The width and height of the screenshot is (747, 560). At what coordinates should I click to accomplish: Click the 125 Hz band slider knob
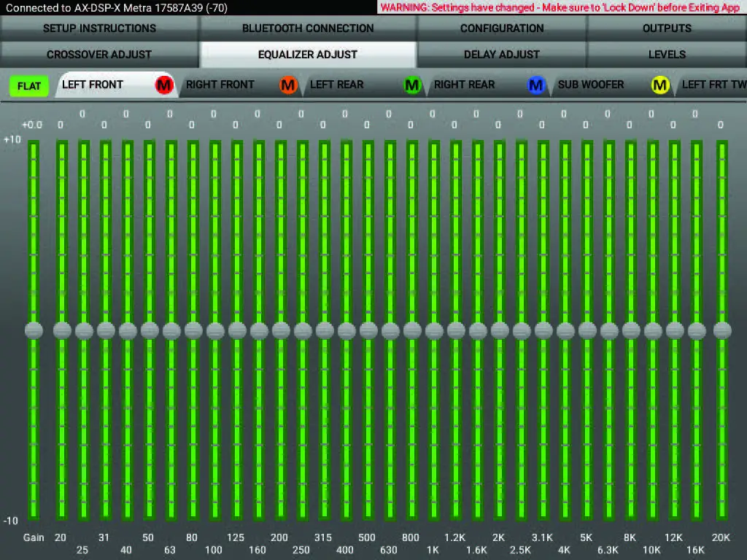click(x=237, y=330)
